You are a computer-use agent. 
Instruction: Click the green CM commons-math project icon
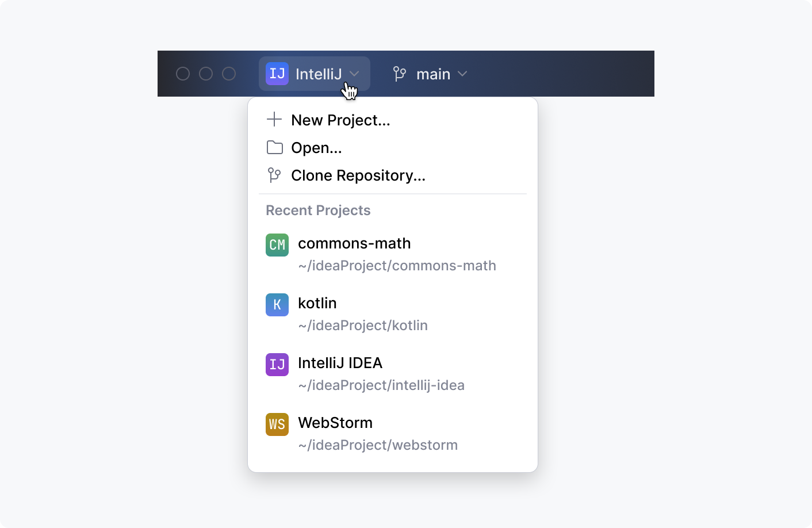point(277,245)
